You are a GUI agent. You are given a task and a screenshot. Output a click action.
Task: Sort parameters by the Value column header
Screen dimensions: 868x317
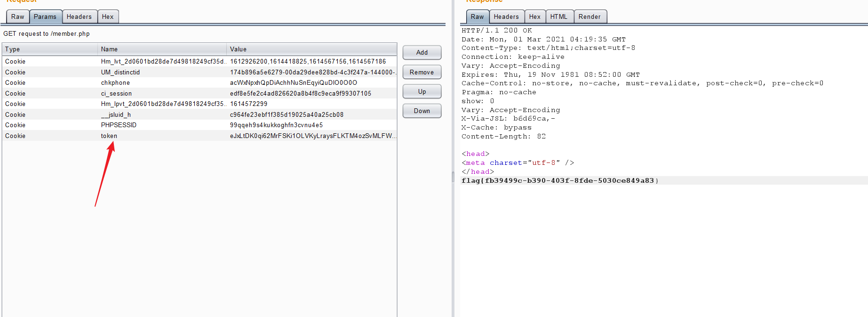coord(311,49)
